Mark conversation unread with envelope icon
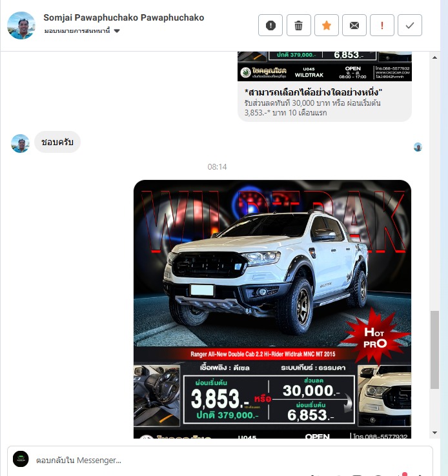 tap(354, 25)
